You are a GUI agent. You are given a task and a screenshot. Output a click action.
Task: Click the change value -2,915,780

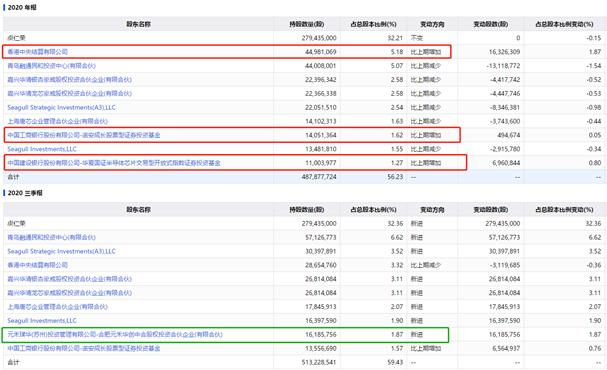(505, 149)
